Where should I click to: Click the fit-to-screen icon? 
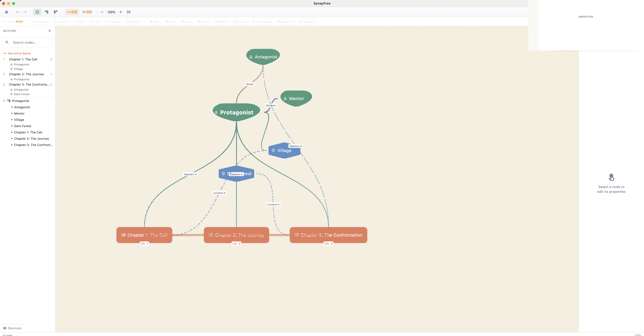click(x=129, y=12)
